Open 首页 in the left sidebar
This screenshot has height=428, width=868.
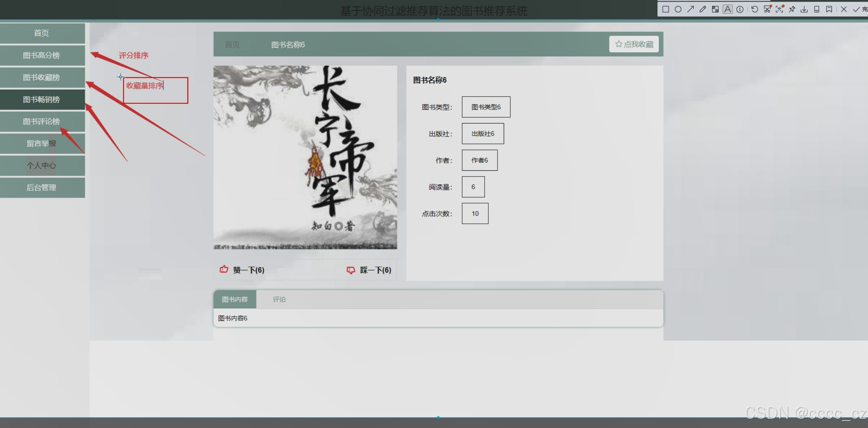coord(42,33)
